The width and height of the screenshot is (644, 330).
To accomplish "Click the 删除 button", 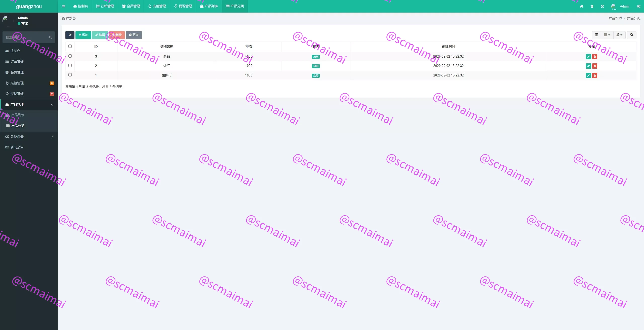I will point(117,35).
